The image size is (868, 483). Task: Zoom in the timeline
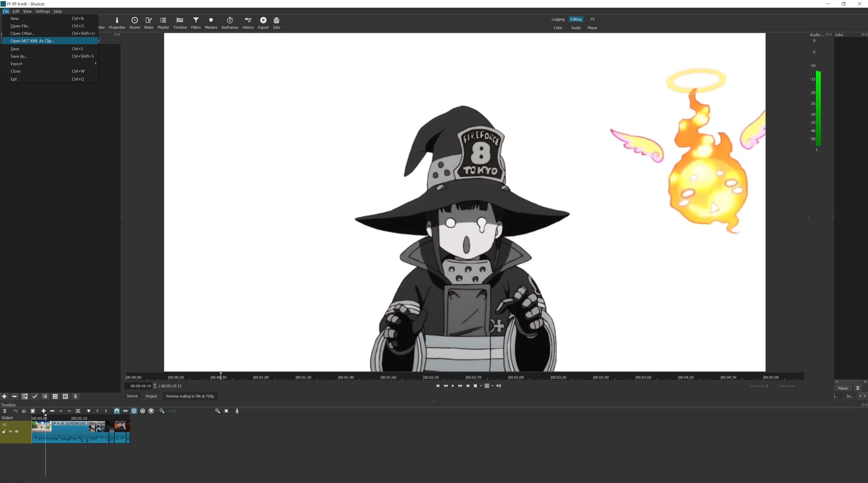click(x=217, y=411)
